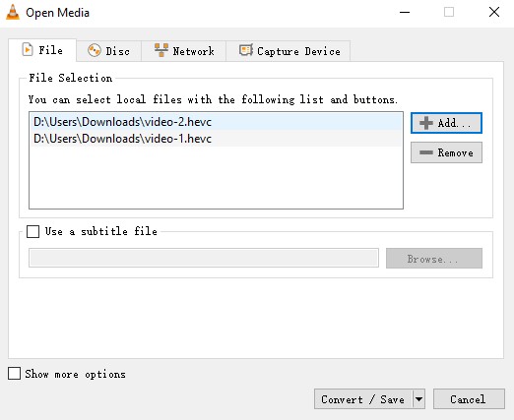Viewport: 514px width, 420px height.
Task: Enable the Use a subtitle file checkbox
Action: [x=32, y=231]
